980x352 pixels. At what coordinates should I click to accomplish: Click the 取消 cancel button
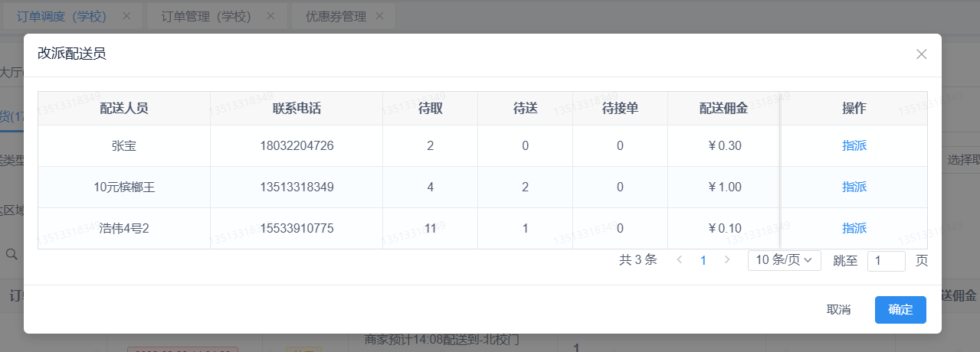(x=839, y=310)
